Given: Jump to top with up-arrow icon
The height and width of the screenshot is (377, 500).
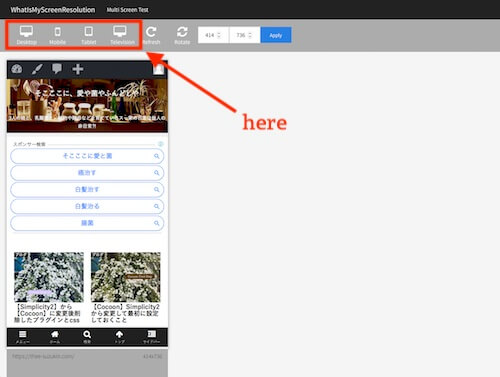Looking at the screenshot, I should click(x=119, y=337).
